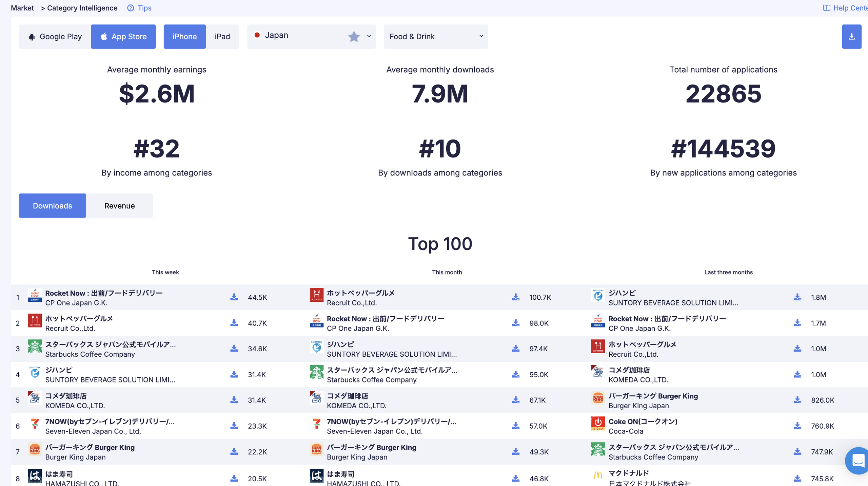
Task: Click the 67.1K value in This month
Action: pos(537,400)
